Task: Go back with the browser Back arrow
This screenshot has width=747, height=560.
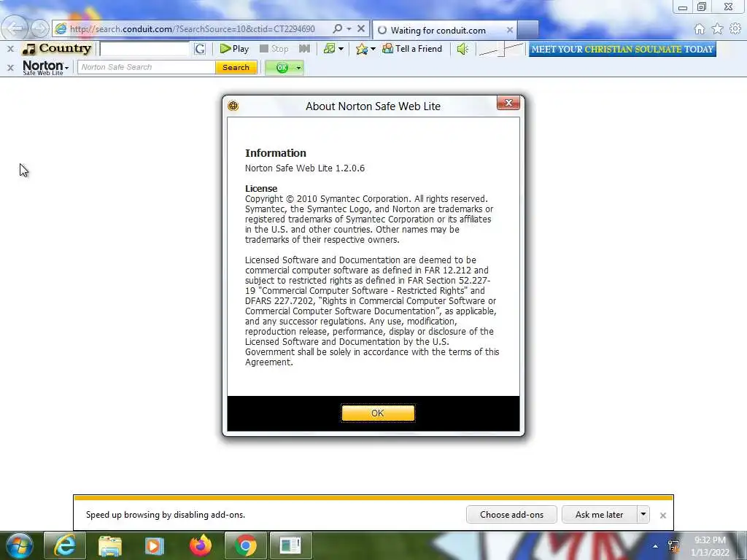Action: tap(15, 29)
